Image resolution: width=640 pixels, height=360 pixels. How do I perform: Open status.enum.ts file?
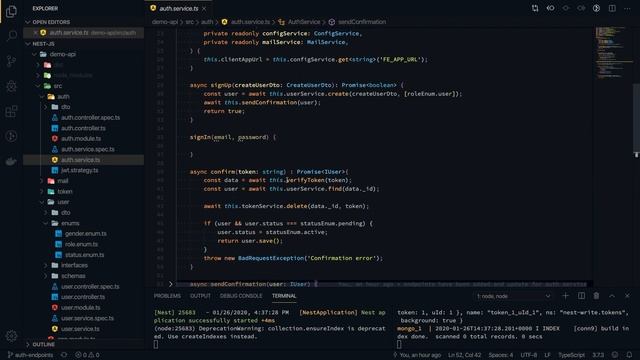point(83,255)
